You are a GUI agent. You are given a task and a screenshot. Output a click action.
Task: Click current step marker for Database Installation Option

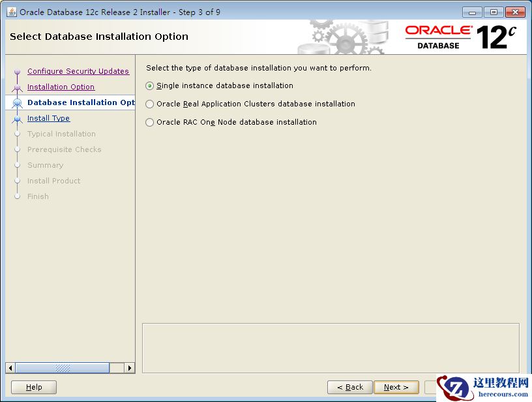coord(18,103)
